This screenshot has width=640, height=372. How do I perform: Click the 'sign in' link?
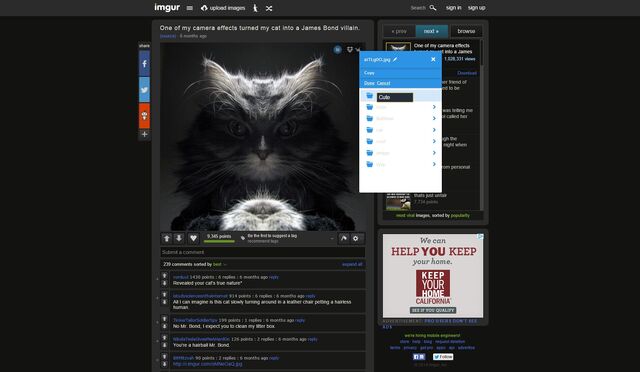point(453,8)
